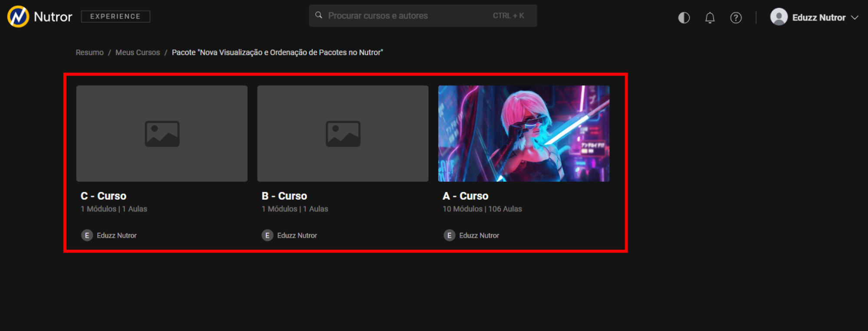868x331 pixels.
Task: Click the author 'E' avatar under B - Curso
Action: coord(267,235)
